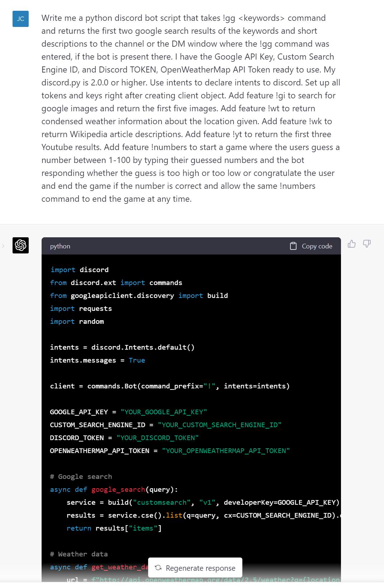Click the Regenerate response button
The width and height of the screenshot is (384, 588).
coord(195,568)
